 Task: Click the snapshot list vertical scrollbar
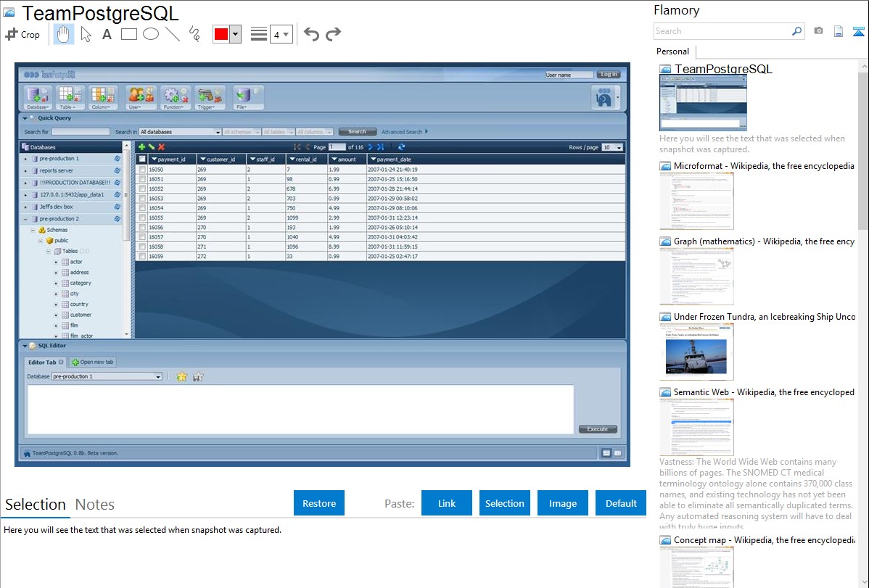tap(863, 149)
